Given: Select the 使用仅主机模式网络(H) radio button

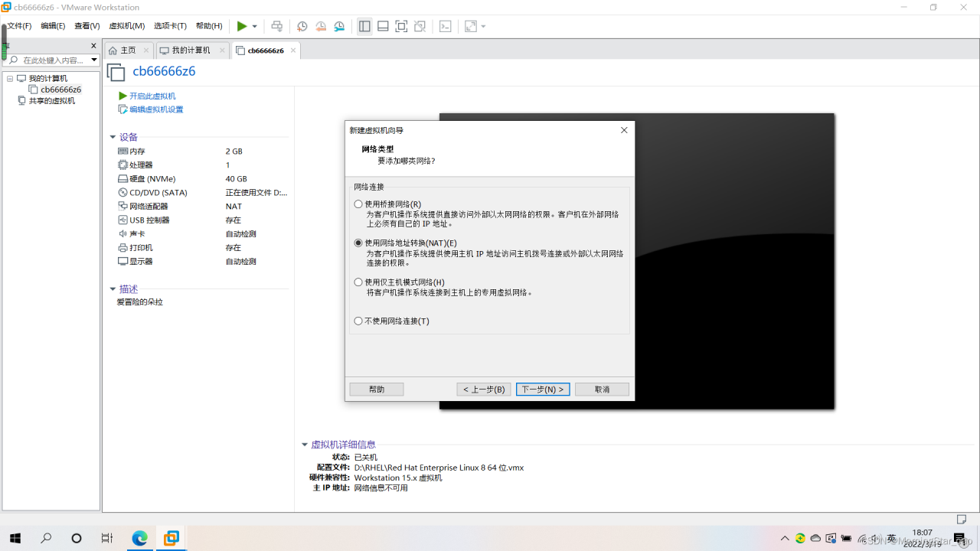Looking at the screenshot, I should (x=358, y=282).
